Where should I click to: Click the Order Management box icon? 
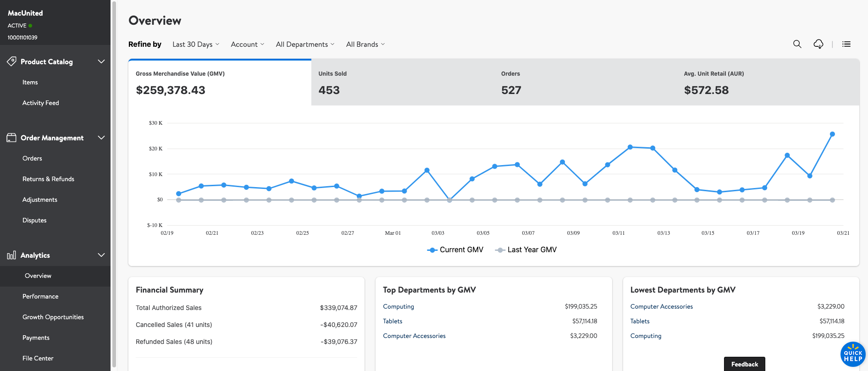coord(11,138)
